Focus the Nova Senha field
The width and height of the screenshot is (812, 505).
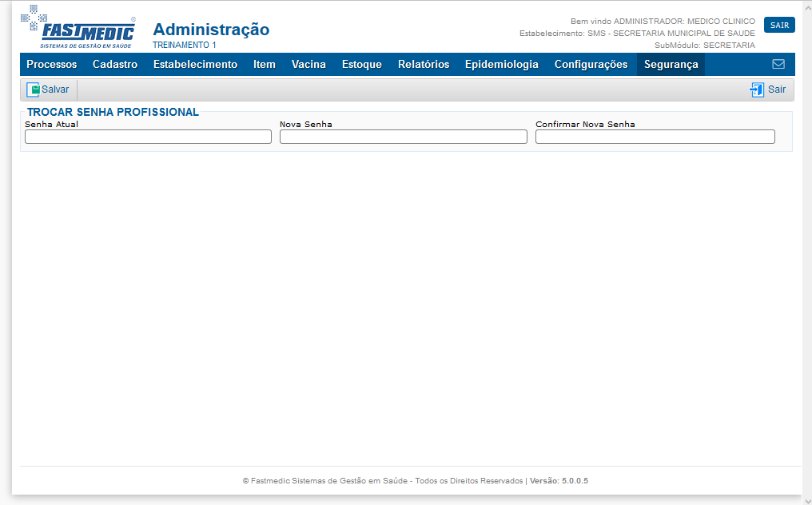pyautogui.click(x=404, y=137)
